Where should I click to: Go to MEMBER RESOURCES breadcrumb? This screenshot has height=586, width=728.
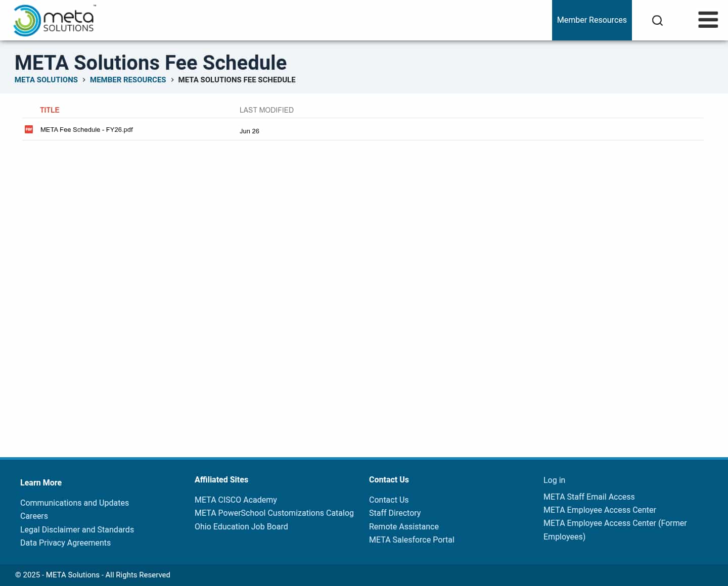[x=128, y=80]
